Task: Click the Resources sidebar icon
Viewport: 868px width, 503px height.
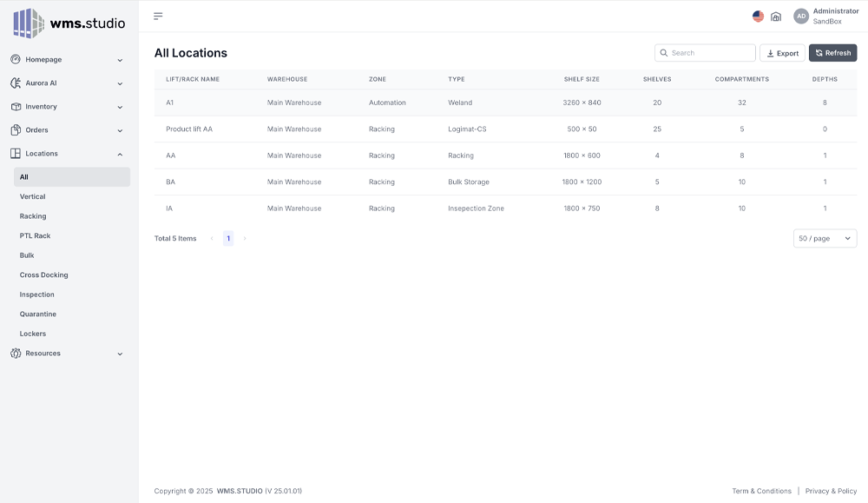Action: (16, 354)
